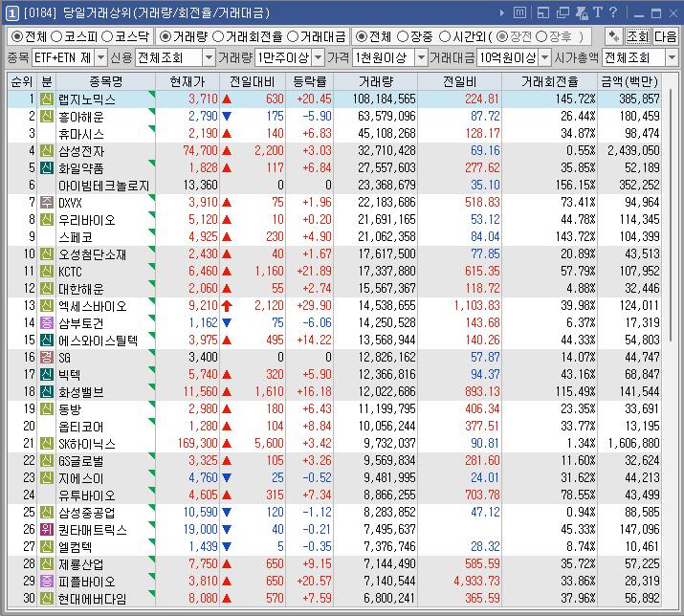Click the 다음 next button
The image size is (684, 616).
click(665, 36)
